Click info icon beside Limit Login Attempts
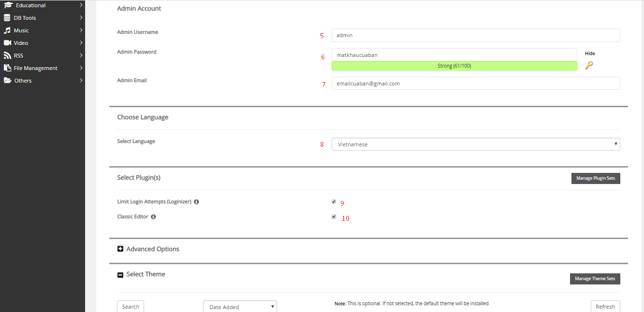This screenshot has width=644, height=312. [197, 202]
